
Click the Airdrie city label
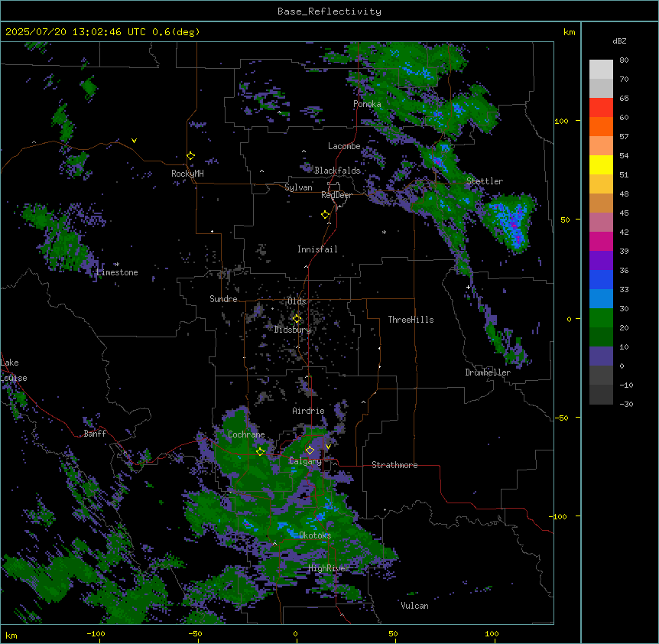[308, 411]
